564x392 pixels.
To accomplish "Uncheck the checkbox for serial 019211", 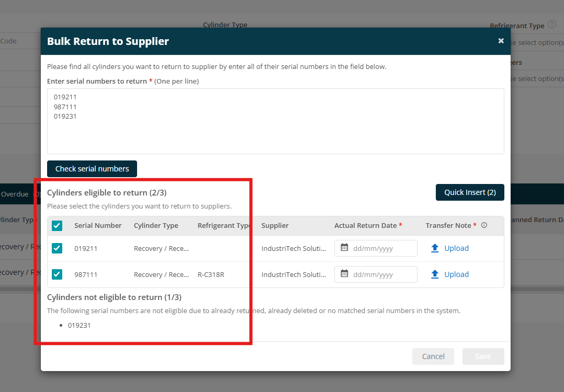I will click(x=57, y=248).
